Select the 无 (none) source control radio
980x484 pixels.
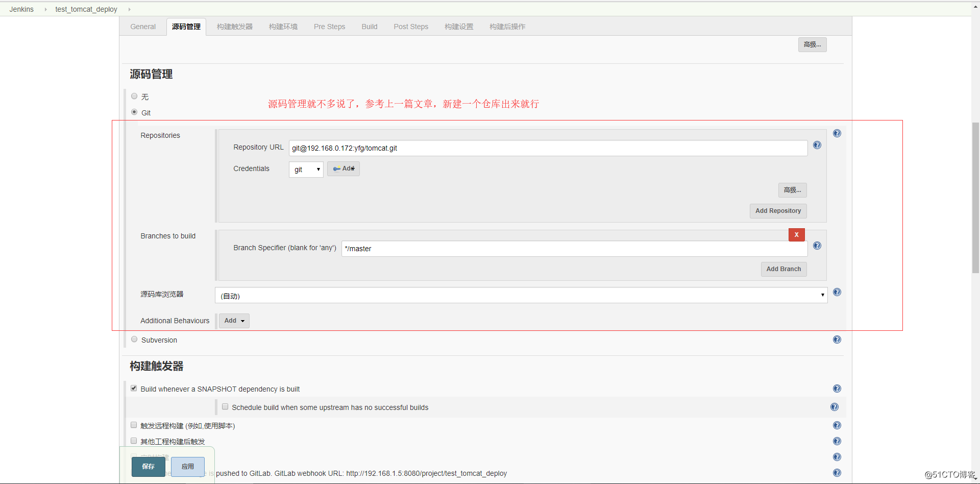(x=134, y=96)
